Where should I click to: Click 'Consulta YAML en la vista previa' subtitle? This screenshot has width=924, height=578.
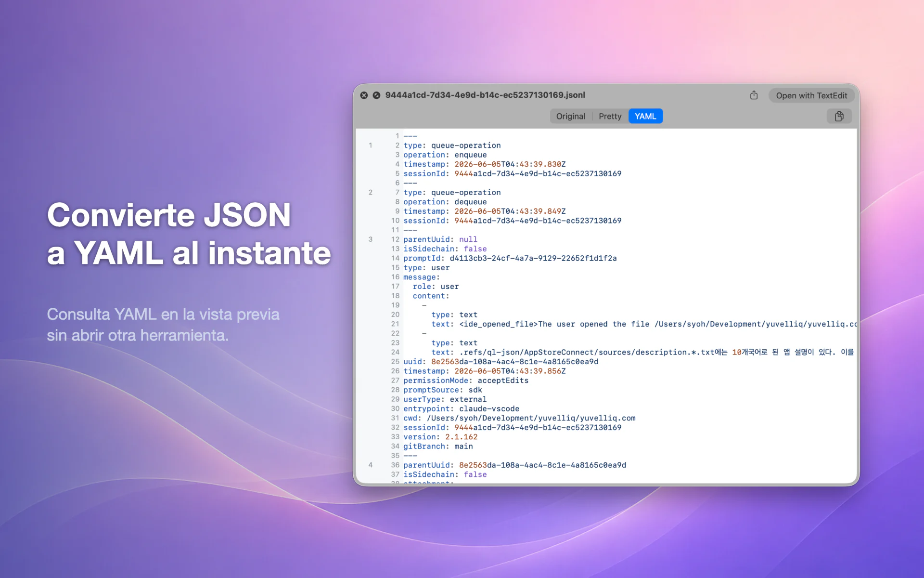[x=163, y=315]
